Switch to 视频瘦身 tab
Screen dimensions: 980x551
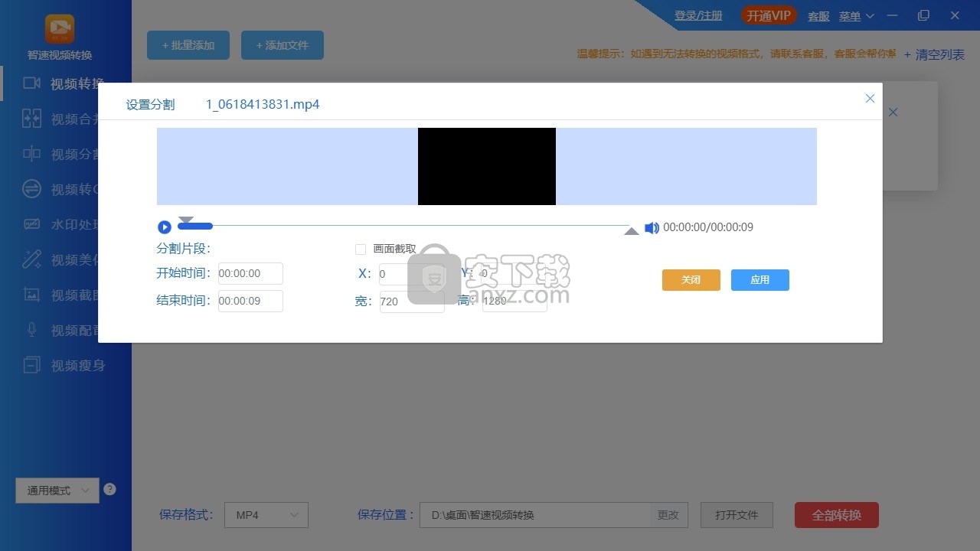tap(67, 365)
